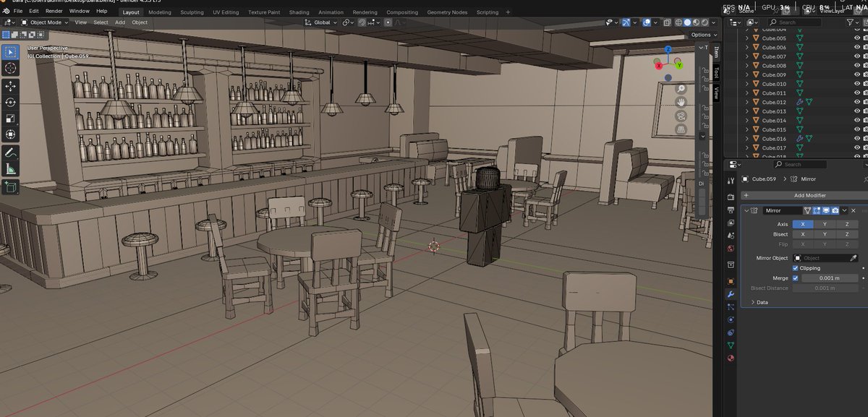Click the Mirror modifier name field
This screenshot has width=868, height=417.
click(x=783, y=210)
